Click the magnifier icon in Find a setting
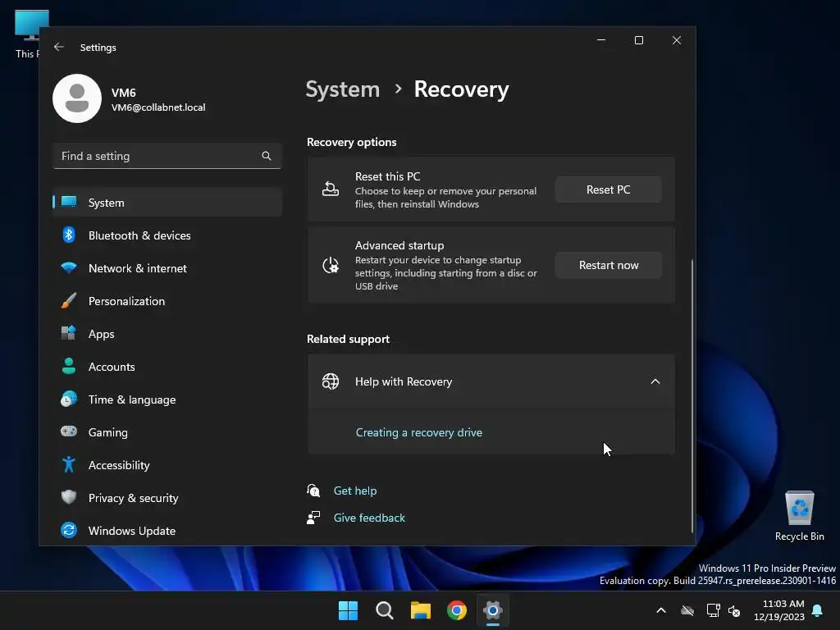This screenshot has width=840, height=630. click(x=267, y=156)
